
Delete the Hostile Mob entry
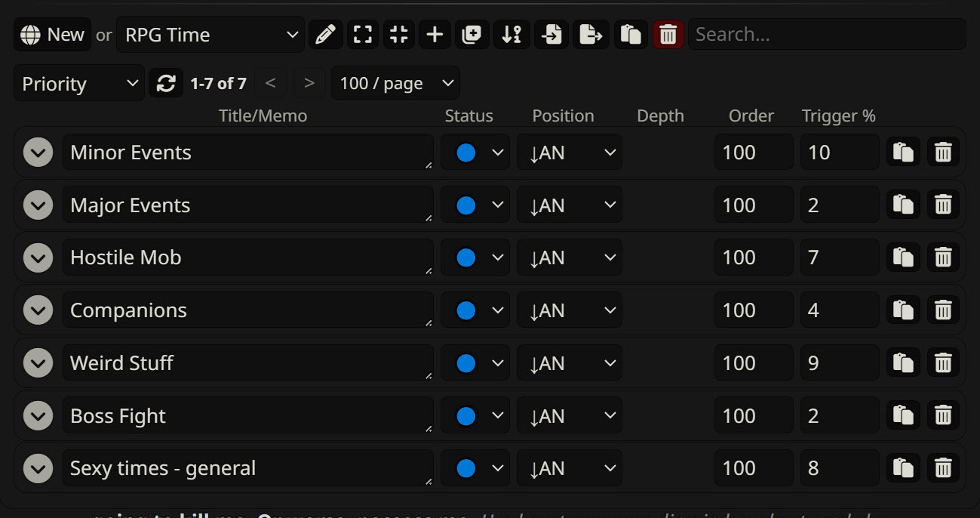tap(943, 257)
